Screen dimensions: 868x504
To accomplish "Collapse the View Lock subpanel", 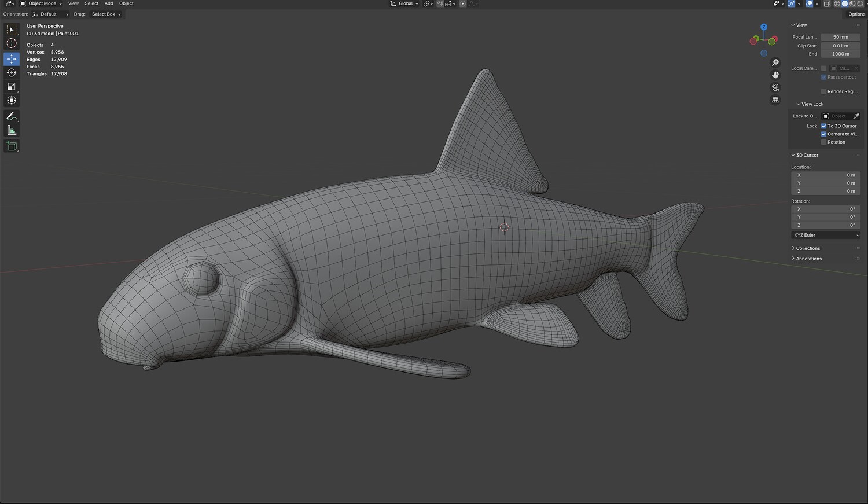I will coord(810,104).
